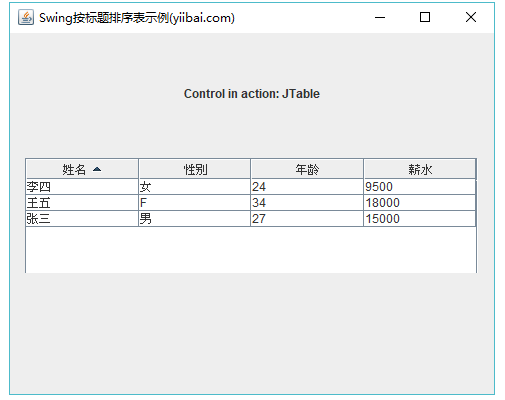Select the 张三 name cell
The height and width of the screenshot is (400, 505).
pos(82,219)
